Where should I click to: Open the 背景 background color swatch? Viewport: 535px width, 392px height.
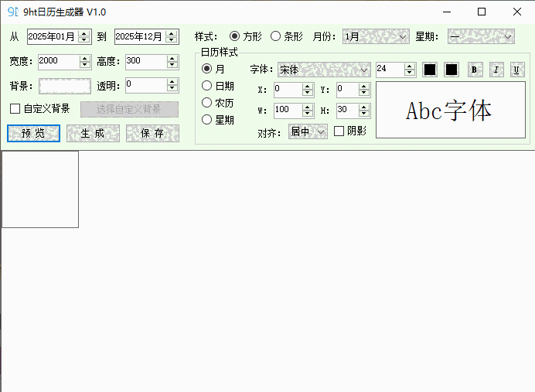tap(65, 86)
